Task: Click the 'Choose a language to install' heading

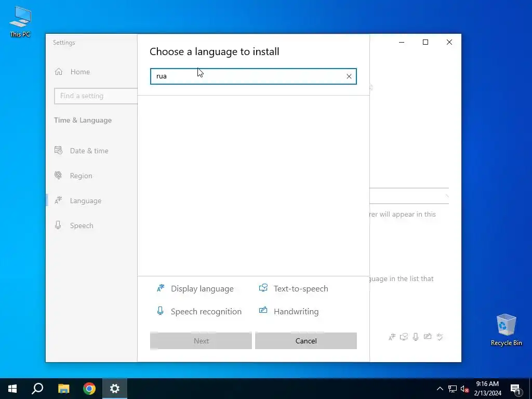Action: [215, 51]
